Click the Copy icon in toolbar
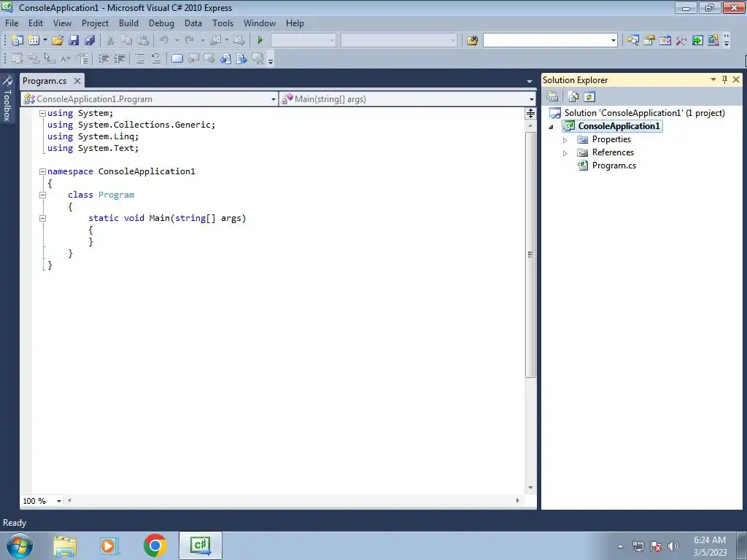Viewport: 747px width, 560px height. point(126,41)
